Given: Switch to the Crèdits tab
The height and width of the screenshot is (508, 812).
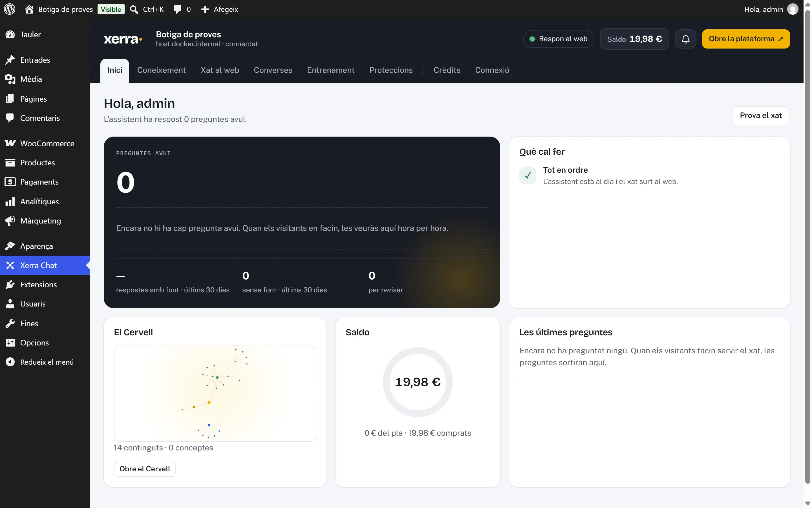Looking at the screenshot, I should coord(447,70).
